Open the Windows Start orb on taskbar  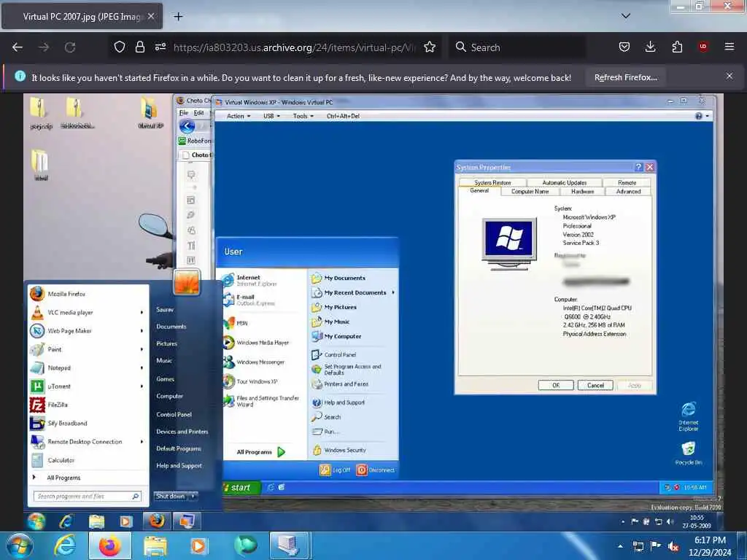pyautogui.click(x=20, y=545)
